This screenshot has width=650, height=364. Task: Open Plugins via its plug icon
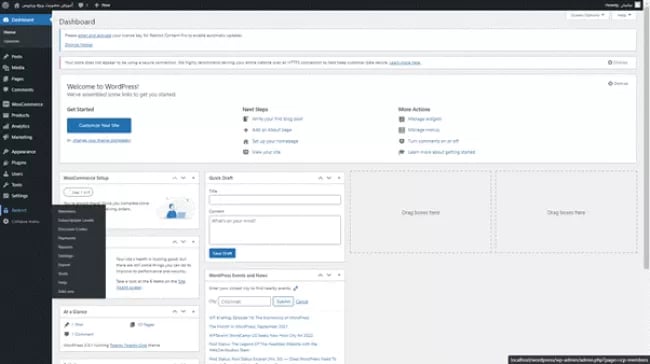point(6,163)
